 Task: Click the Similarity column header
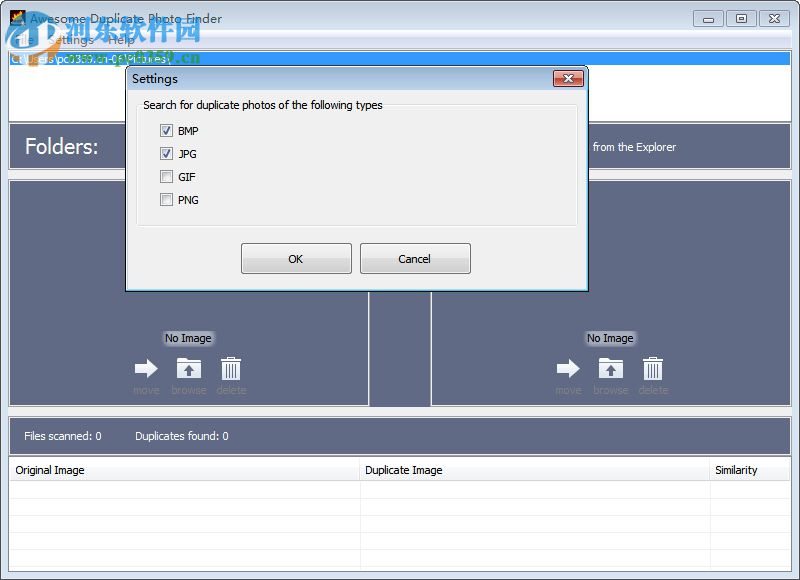(737, 470)
